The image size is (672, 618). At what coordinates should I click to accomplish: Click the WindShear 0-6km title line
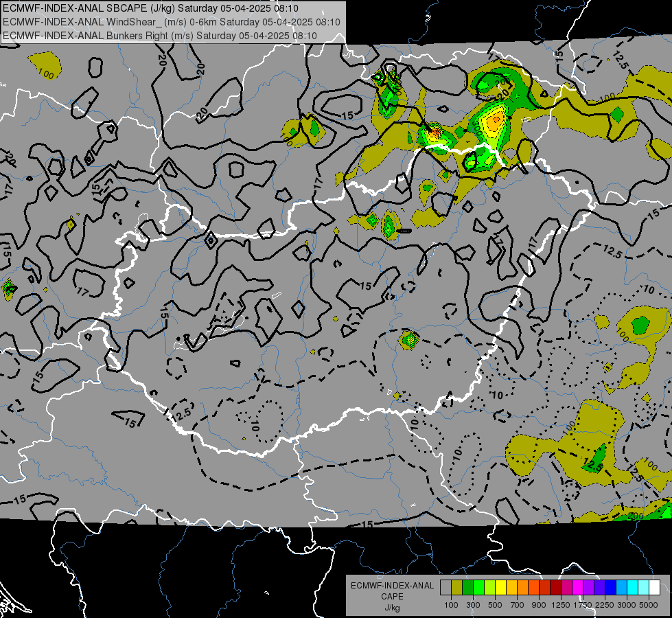point(172,22)
